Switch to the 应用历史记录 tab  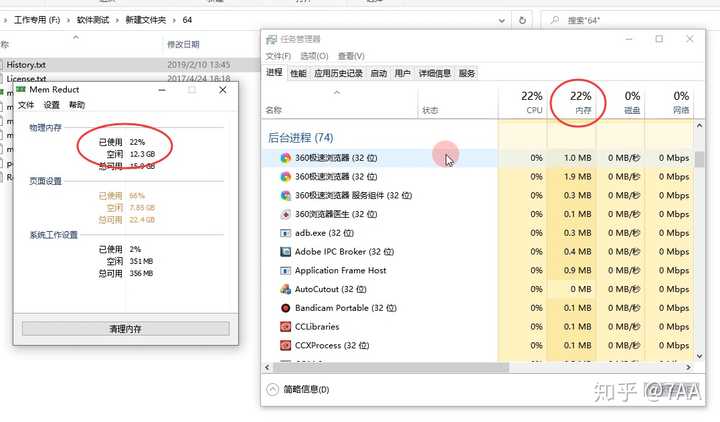click(x=338, y=73)
